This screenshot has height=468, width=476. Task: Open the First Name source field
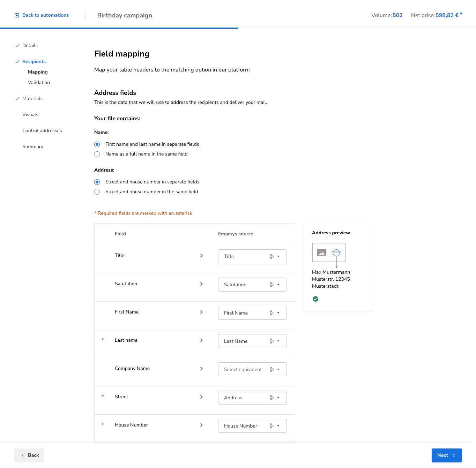252,313
